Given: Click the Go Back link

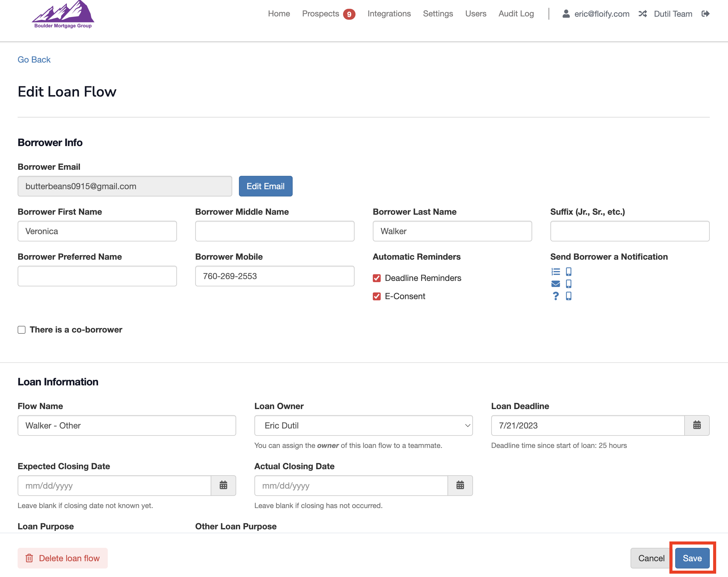Looking at the screenshot, I should [x=34, y=60].
